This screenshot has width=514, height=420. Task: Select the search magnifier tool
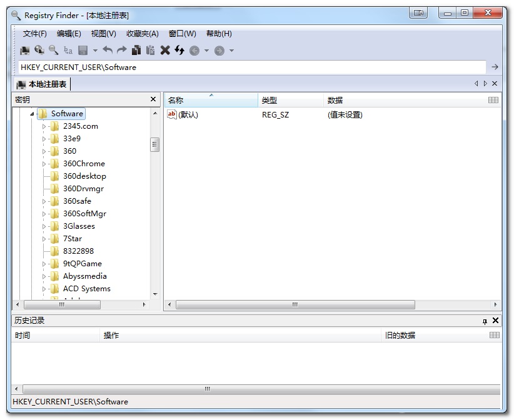coord(53,50)
